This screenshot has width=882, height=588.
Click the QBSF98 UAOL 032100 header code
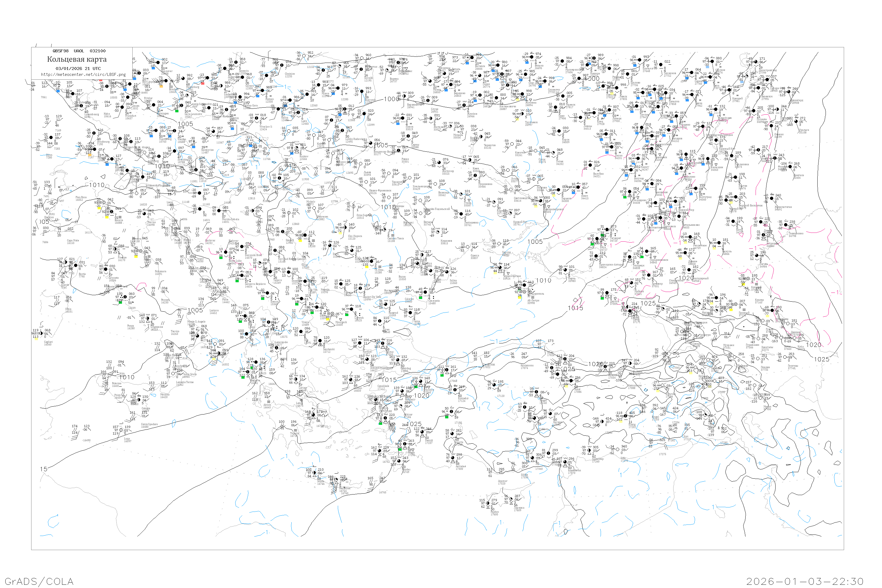(x=79, y=51)
